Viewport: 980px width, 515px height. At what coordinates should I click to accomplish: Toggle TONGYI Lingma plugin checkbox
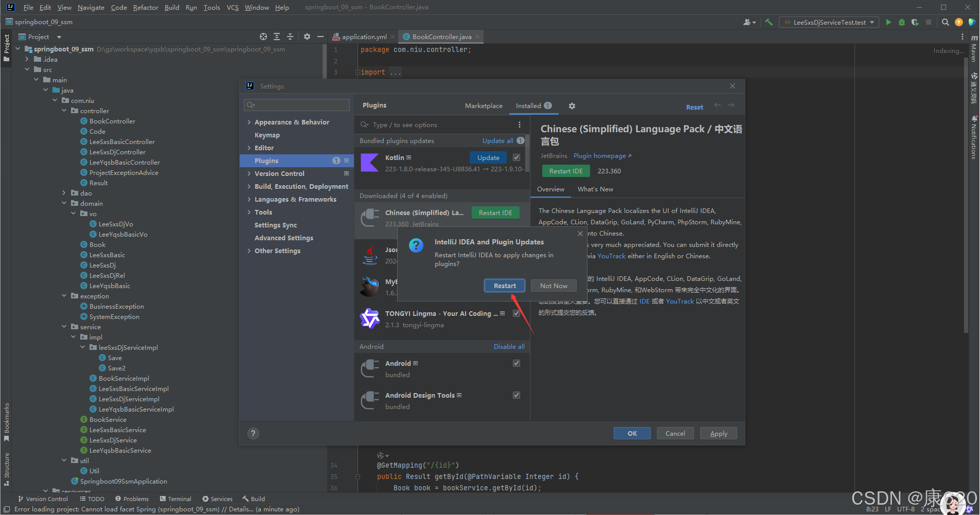click(x=516, y=313)
